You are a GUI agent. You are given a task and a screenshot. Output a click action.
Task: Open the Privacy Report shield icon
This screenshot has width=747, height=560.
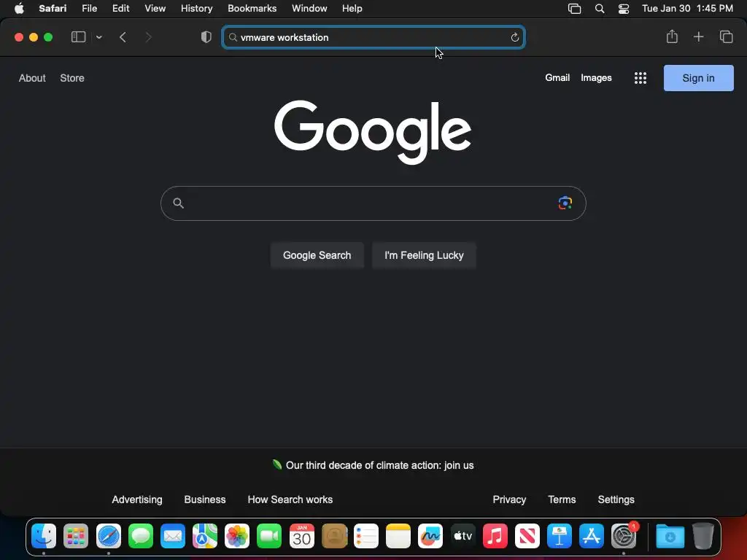click(206, 37)
